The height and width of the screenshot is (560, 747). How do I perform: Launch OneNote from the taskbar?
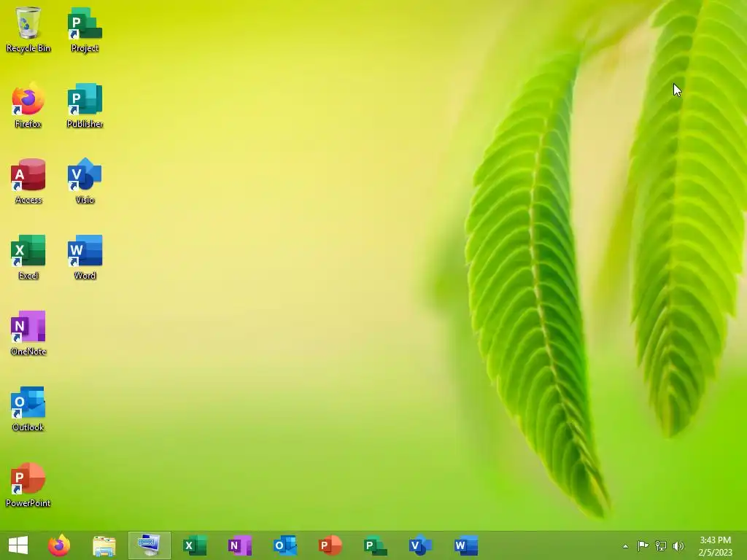239,545
